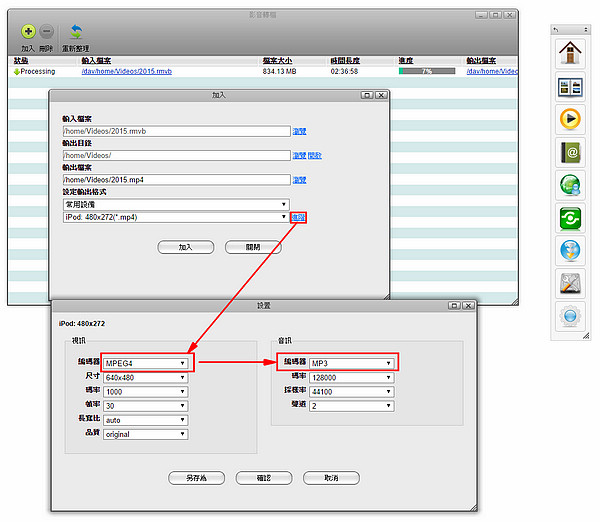Screen dimensions: 600x522
Task: Open the sample rate 44100 dropdown
Action: point(352,392)
